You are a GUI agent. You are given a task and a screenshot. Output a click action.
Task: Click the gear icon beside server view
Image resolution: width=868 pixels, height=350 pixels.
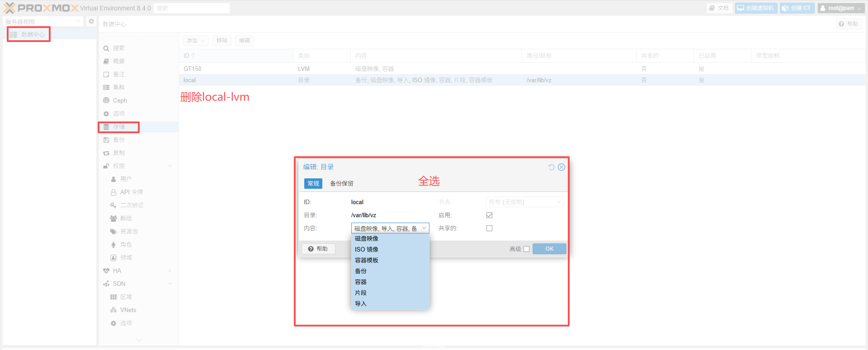click(x=91, y=21)
